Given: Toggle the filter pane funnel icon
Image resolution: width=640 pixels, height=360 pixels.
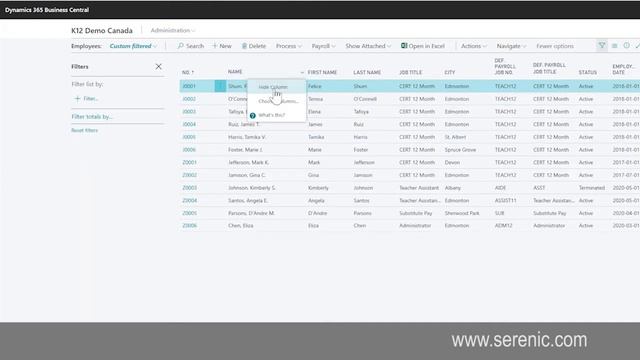Looking at the screenshot, I should point(602,46).
